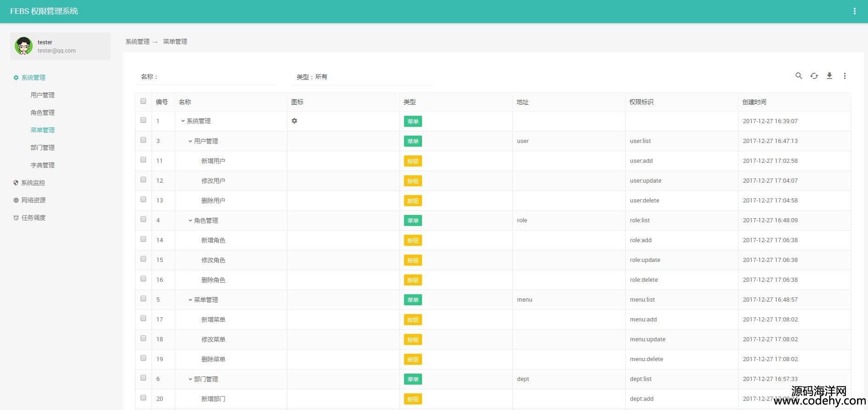Check the checkbox for row 14 新增角色

pos(143,239)
